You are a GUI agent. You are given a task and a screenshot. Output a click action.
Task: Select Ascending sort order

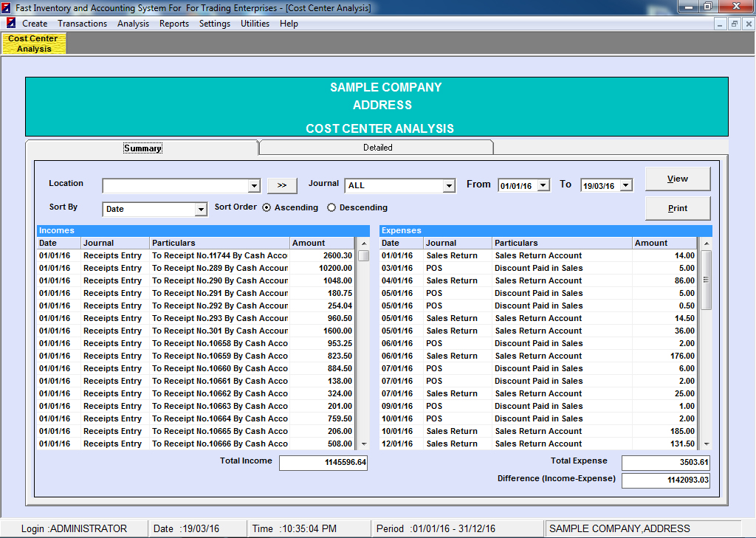pyautogui.click(x=267, y=208)
